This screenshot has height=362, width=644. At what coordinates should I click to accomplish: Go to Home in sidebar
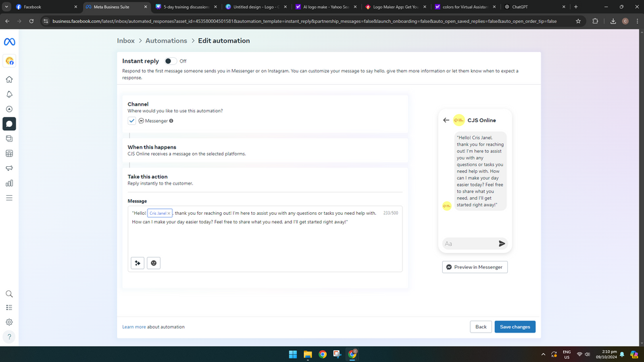pyautogui.click(x=9, y=79)
